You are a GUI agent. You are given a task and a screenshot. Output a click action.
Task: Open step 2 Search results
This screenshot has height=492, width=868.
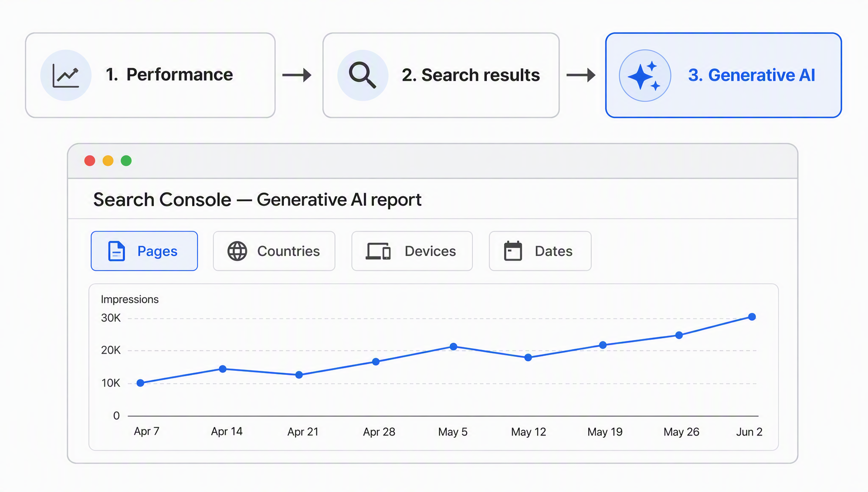pos(441,75)
